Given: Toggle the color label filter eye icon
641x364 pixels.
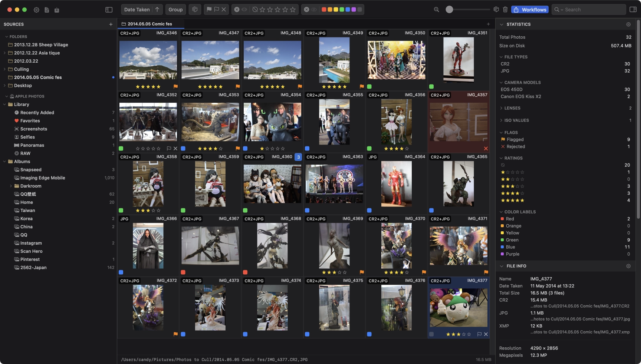Looking at the screenshot, I should tap(314, 10).
